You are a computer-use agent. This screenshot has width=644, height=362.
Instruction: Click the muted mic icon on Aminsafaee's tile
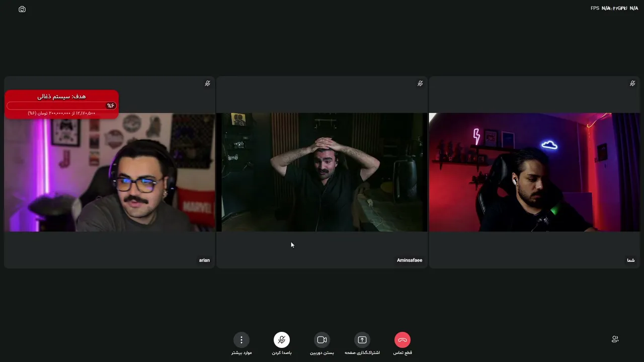pos(420,83)
